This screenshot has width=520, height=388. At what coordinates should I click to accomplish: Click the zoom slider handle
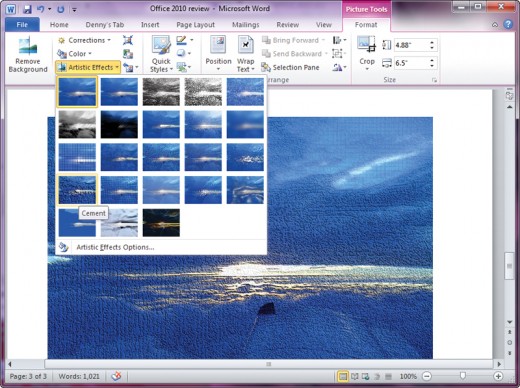click(x=463, y=376)
